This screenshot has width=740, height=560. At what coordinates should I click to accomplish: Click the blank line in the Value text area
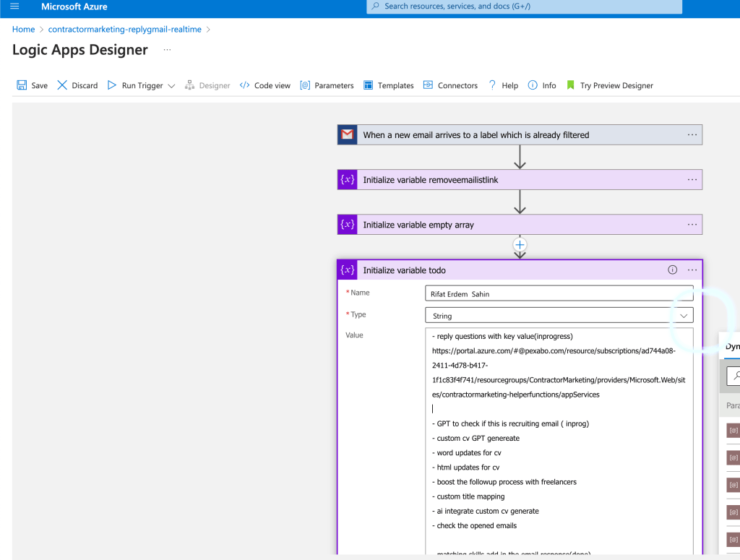click(559, 409)
